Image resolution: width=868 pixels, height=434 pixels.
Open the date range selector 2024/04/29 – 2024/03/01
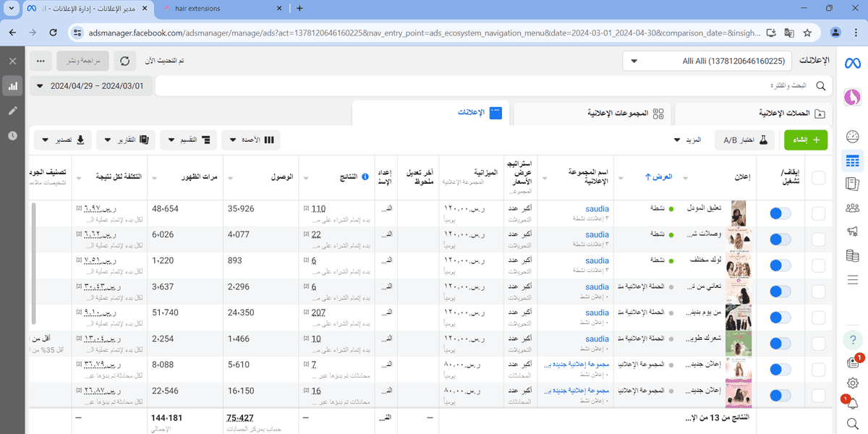coord(90,86)
